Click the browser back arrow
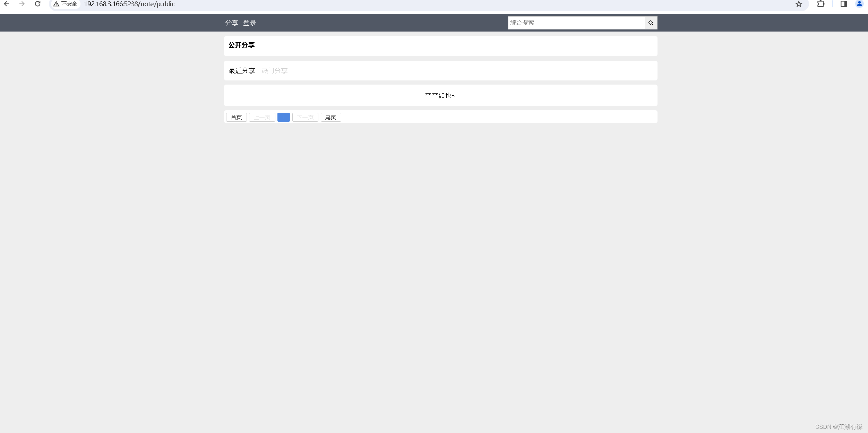868x433 pixels. tap(7, 4)
